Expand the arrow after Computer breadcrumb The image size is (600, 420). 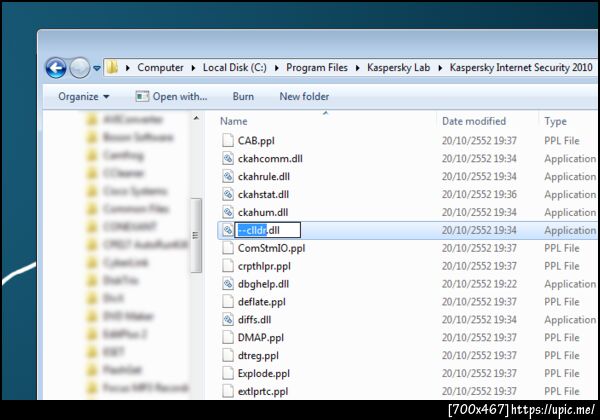[x=193, y=68]
